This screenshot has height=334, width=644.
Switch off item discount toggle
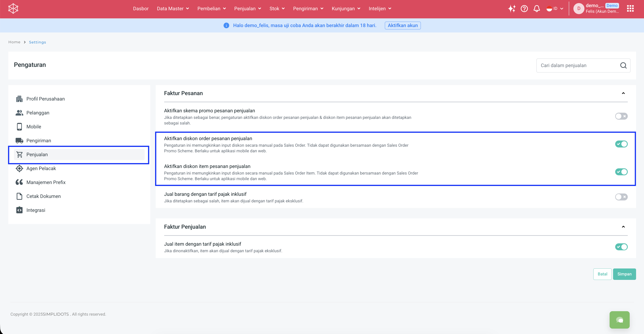click(x=621, y=172)
